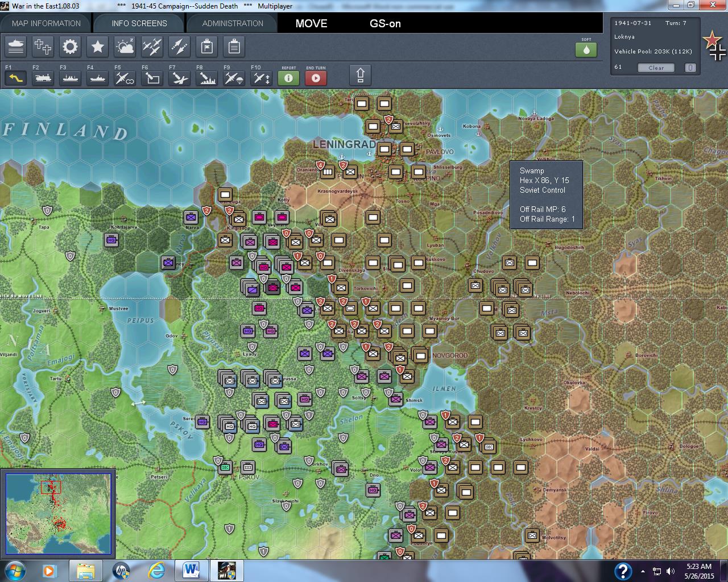
Task: Switch to ADMINISTRATION tab
Action: click(x=233, y=23)
